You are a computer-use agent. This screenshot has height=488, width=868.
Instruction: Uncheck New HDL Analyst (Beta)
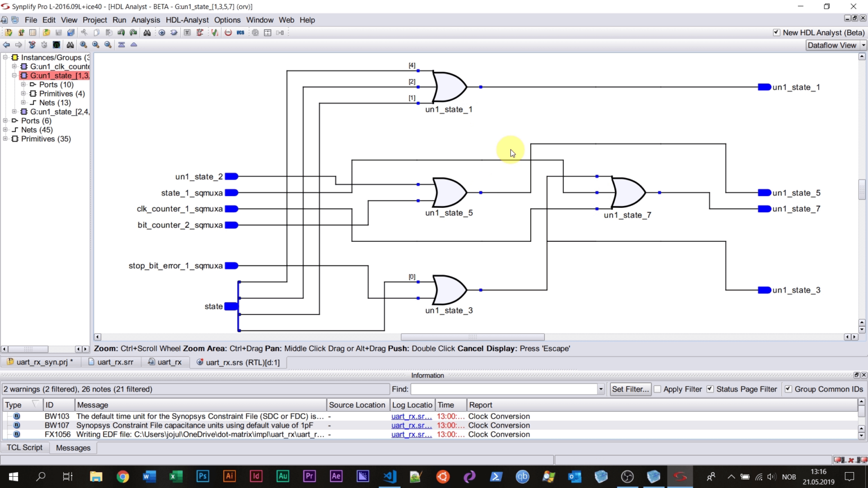tap(777, 32)
